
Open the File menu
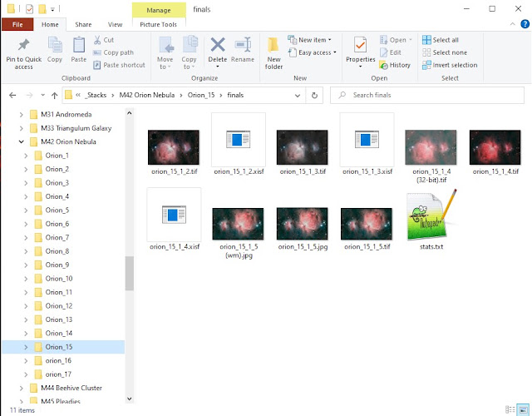pyautogui.click(x=17, y=24)
